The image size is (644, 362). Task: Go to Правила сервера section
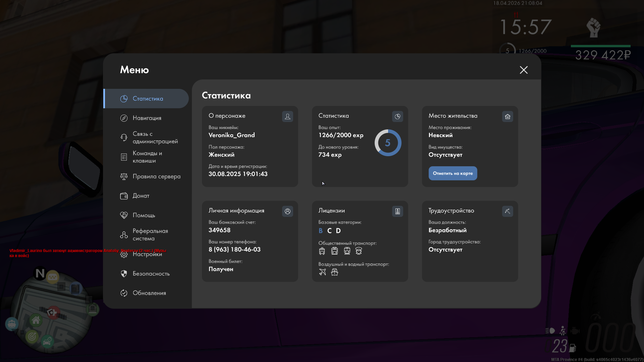point(156,176)
